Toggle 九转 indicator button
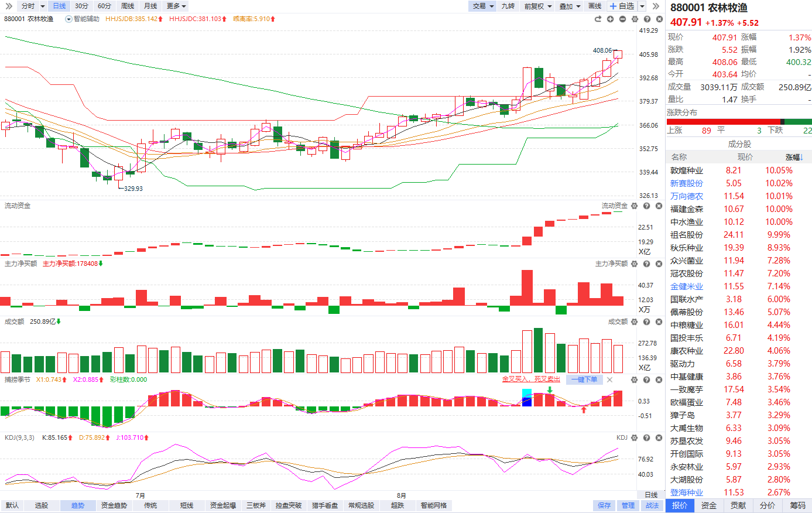The image size is (812, 513). [x=508, y=6]
